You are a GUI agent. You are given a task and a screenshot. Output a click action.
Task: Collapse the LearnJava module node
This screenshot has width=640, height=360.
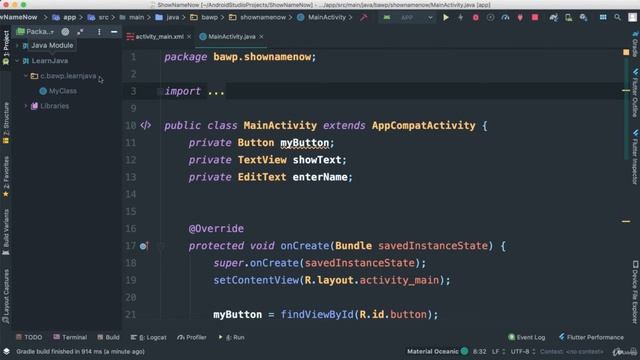coord(17,61)
